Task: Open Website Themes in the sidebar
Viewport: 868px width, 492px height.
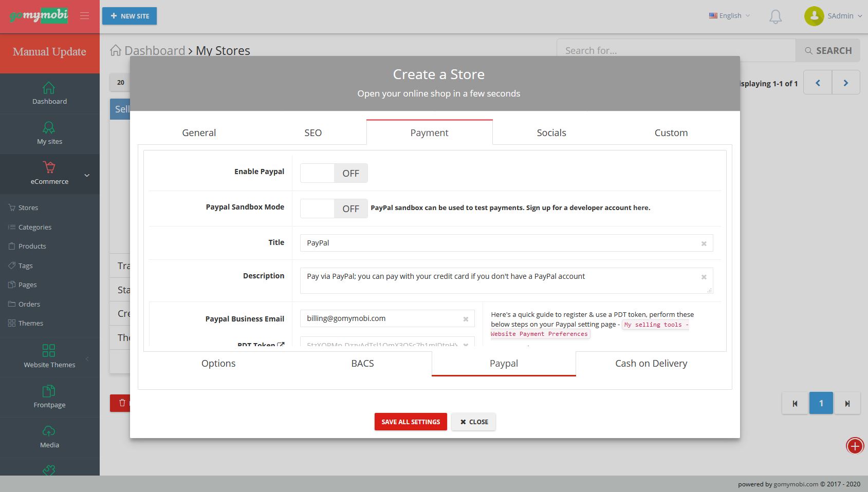Action: pyautogui.click(x=49, y=357)
